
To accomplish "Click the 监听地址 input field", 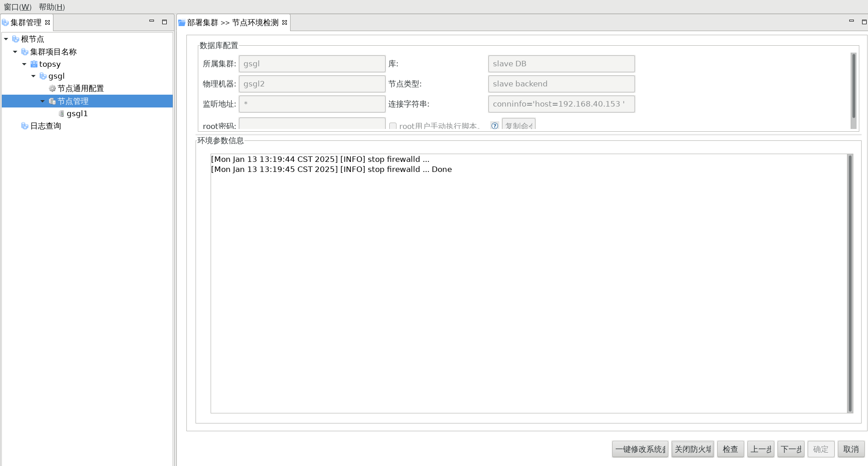I will point(312,104).
